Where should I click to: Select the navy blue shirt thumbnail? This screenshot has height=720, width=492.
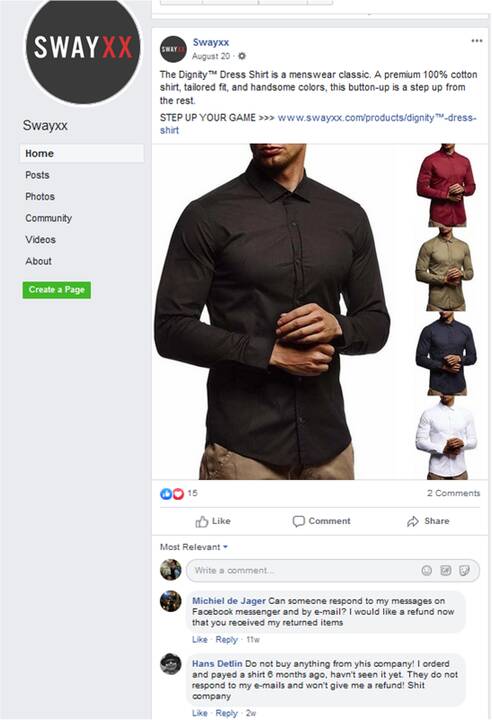coord(446,354)
